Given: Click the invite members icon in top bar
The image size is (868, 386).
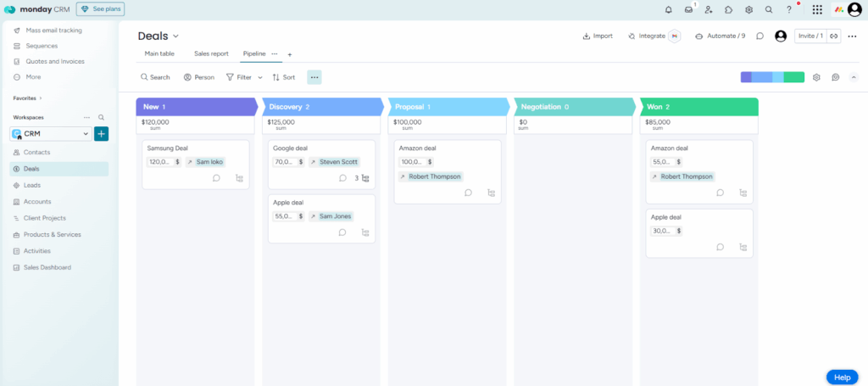Looking at the screenshot, I should (709, 9).
